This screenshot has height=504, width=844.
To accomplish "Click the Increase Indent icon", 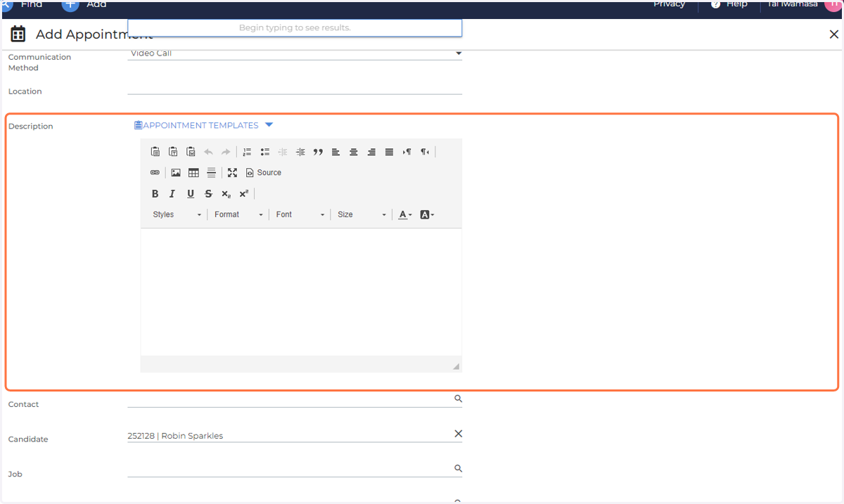I will point(300,152).
